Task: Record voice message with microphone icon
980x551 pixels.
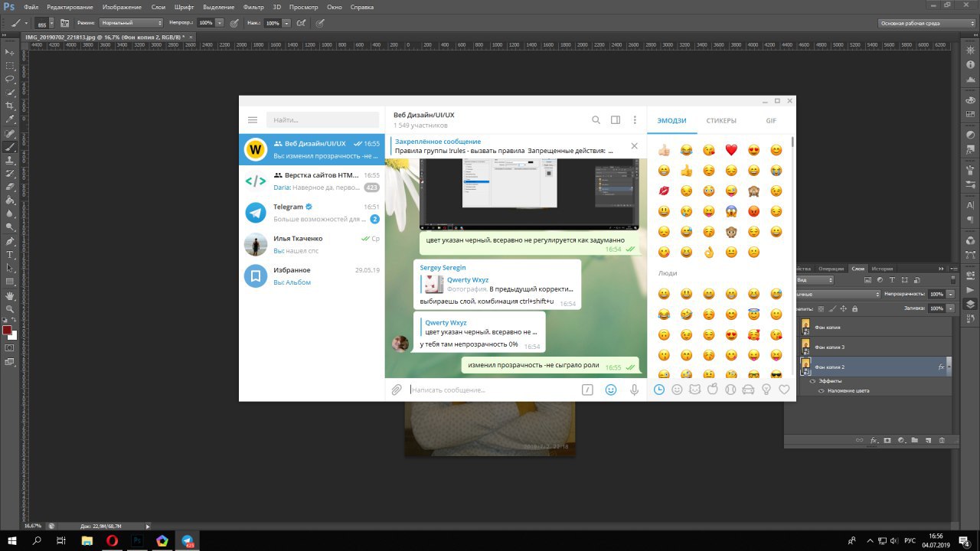Action: tap(634, 390)
